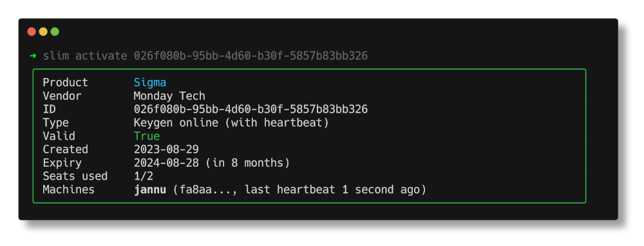The height and width of the screenshot is (246, 644).
Task: Click the bold 'jannu' machine name
Action: pos(150,190)
